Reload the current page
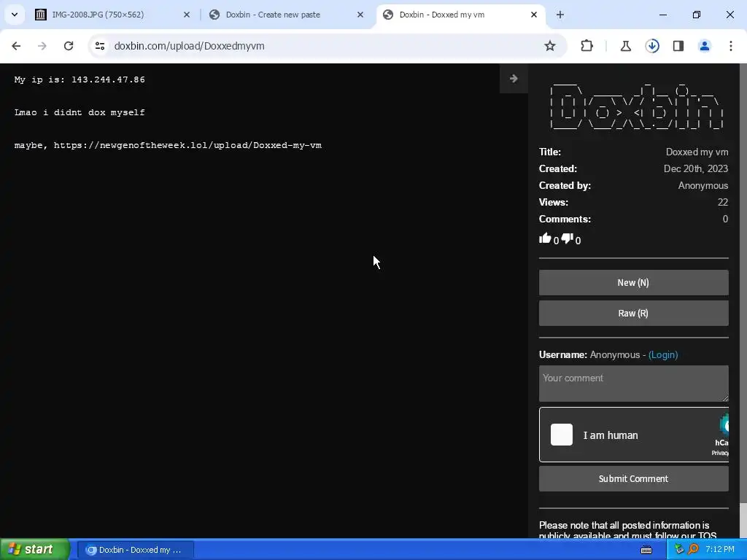Image resolution: width=747 pixels, height=560 pixels. pos(69,46)
